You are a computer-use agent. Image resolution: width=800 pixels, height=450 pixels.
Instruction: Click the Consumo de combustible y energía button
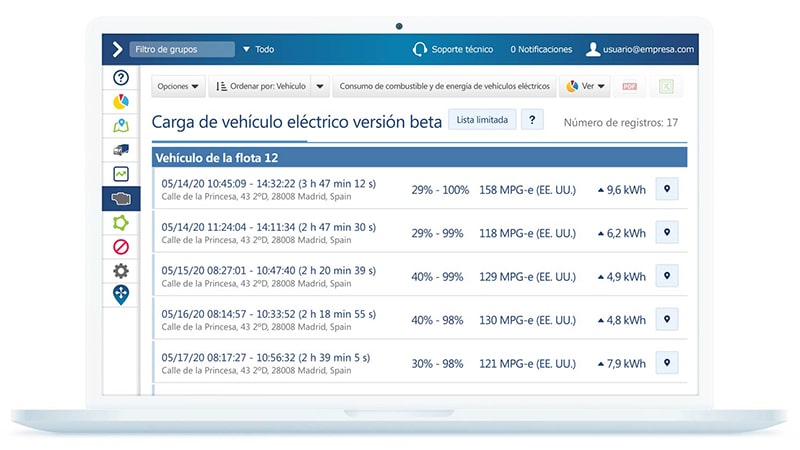445,87
